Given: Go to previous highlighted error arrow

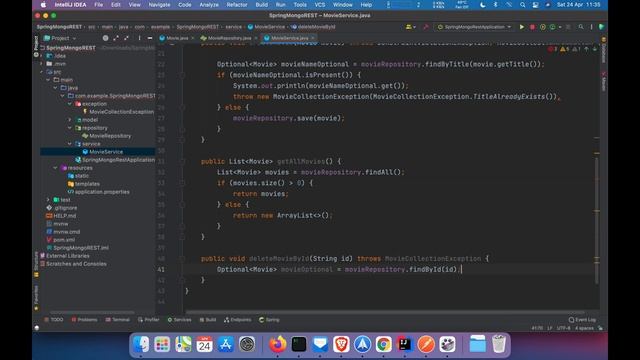Looking at the screenshot, I should [586, 49].
